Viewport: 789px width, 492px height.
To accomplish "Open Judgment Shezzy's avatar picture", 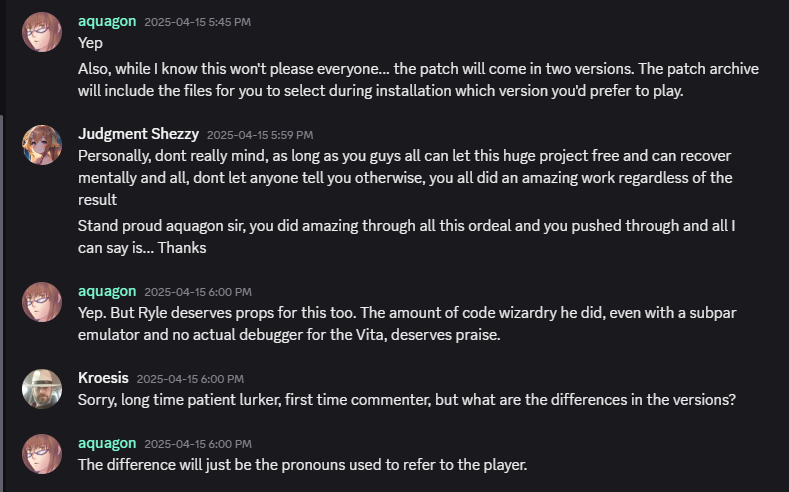I will 42,145.
